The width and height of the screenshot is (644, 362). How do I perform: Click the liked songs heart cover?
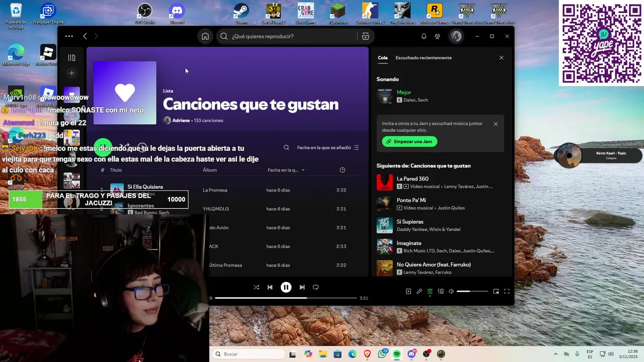point(125,93)
